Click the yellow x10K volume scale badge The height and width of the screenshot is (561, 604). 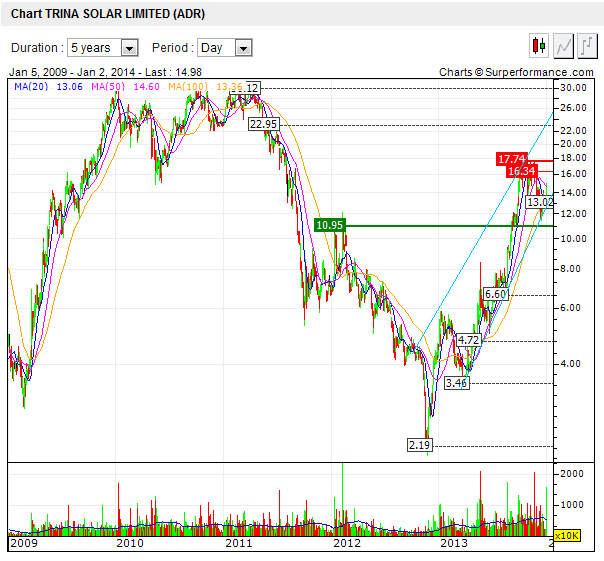[x=567, y=535]
